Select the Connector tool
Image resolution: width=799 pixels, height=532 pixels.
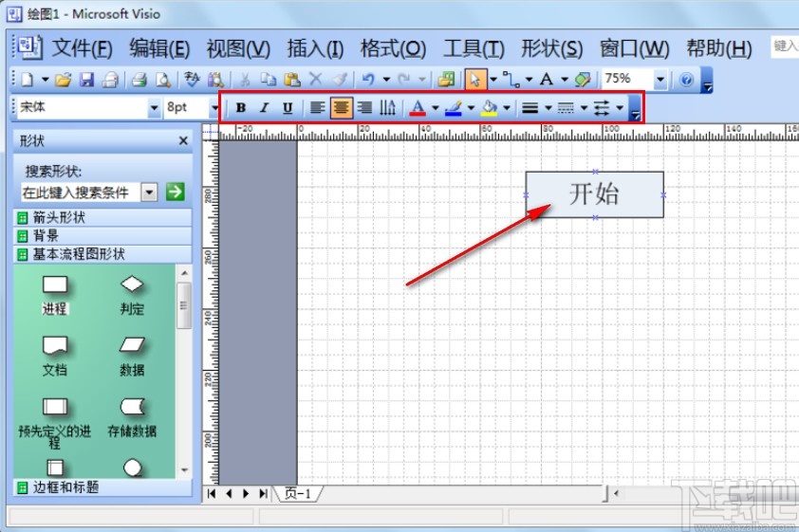click(511, 80)
